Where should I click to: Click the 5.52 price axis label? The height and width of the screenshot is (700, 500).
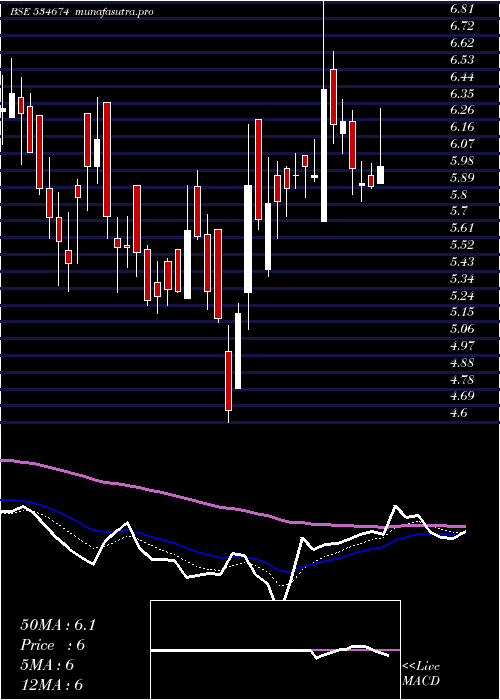462,245
